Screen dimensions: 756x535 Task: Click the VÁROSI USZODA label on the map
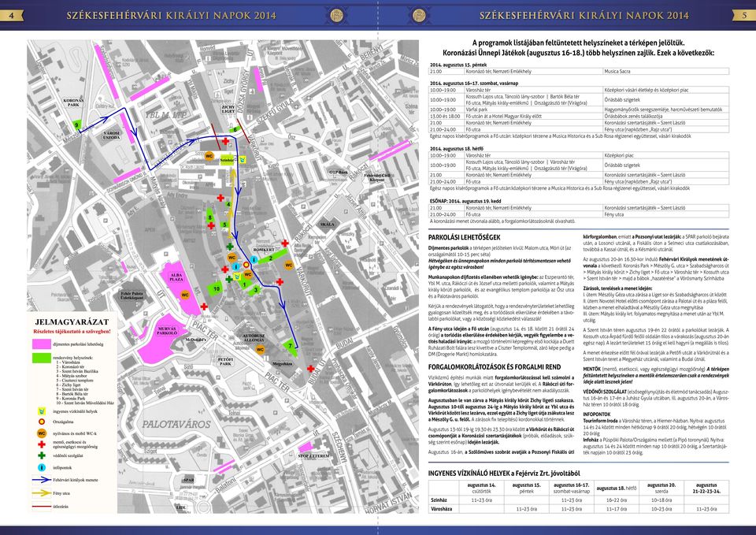(x=112, y=135)
